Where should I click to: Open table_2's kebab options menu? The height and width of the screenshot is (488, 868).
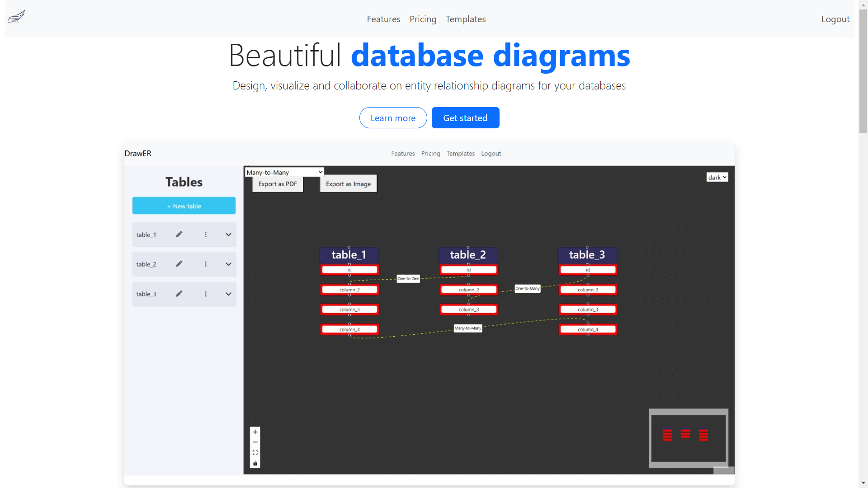206,264
